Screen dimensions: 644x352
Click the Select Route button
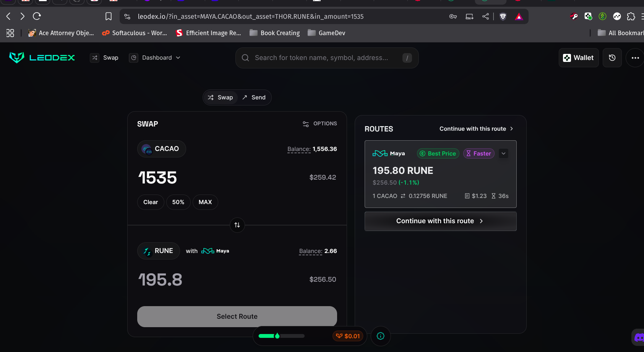[x=237, y=316]
